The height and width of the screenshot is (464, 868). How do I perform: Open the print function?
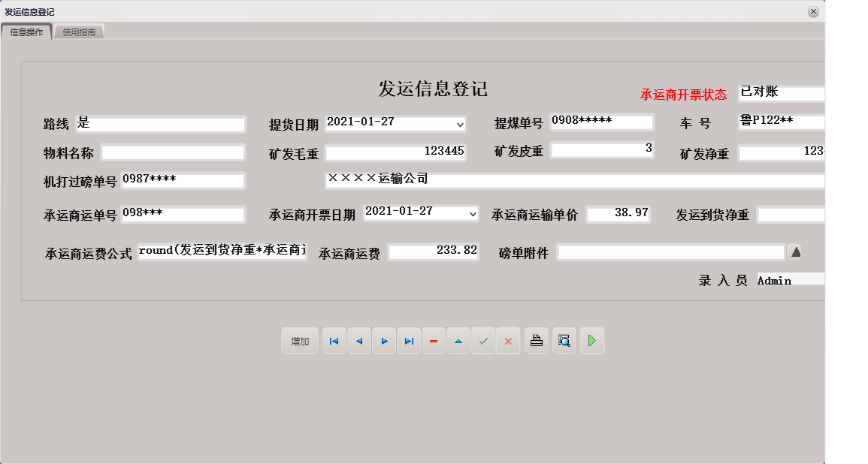[536, 340]
